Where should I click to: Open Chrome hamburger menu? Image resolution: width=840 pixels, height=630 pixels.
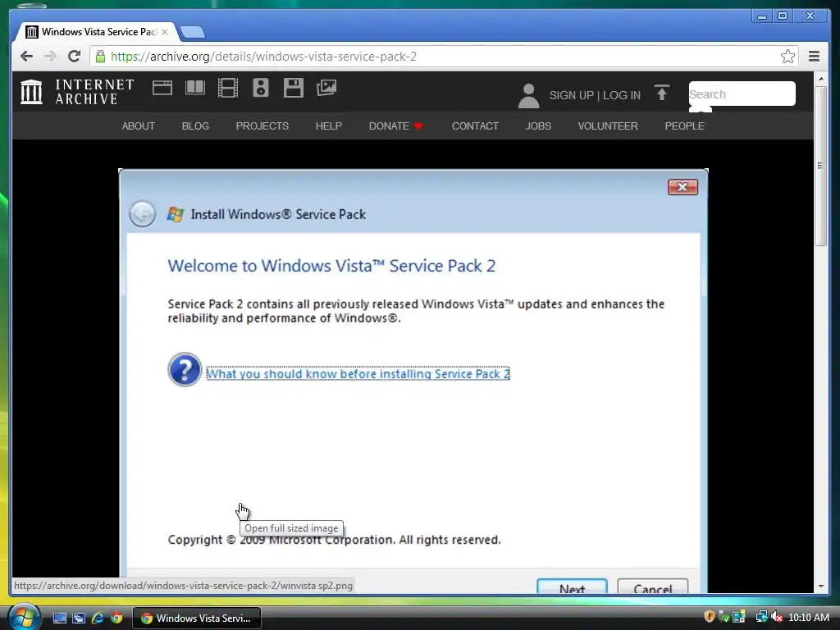[814, 57]
